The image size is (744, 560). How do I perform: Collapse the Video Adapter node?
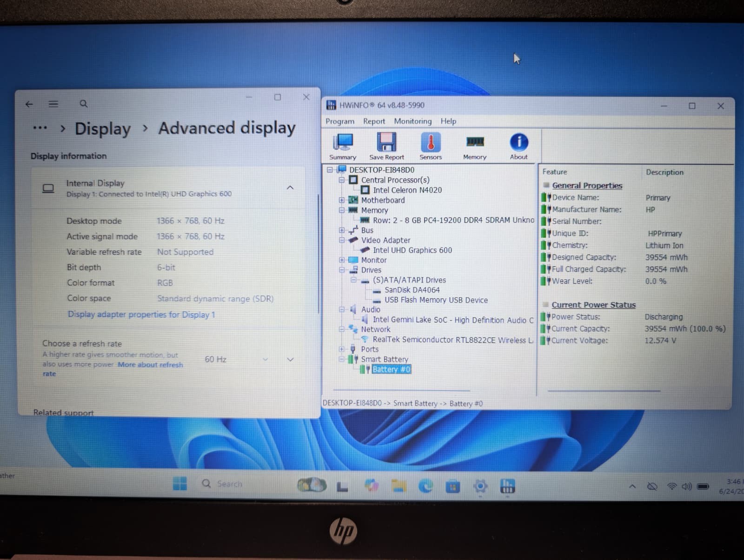point(342,240)
